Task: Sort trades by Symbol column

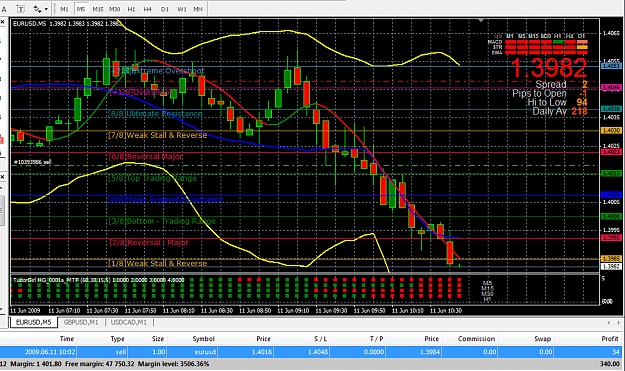Action: tap(193, 339)
